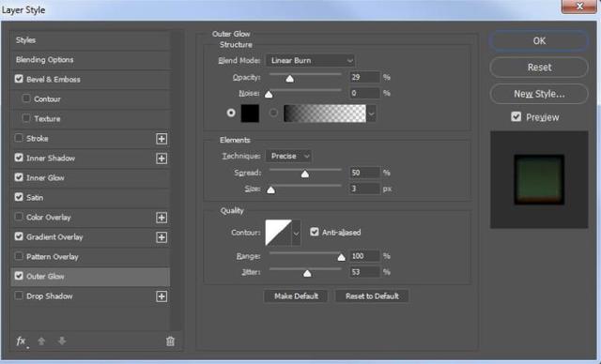Open Blending Options section
The height and width of the screenshot is (364, 601).
tap(90, 60)
